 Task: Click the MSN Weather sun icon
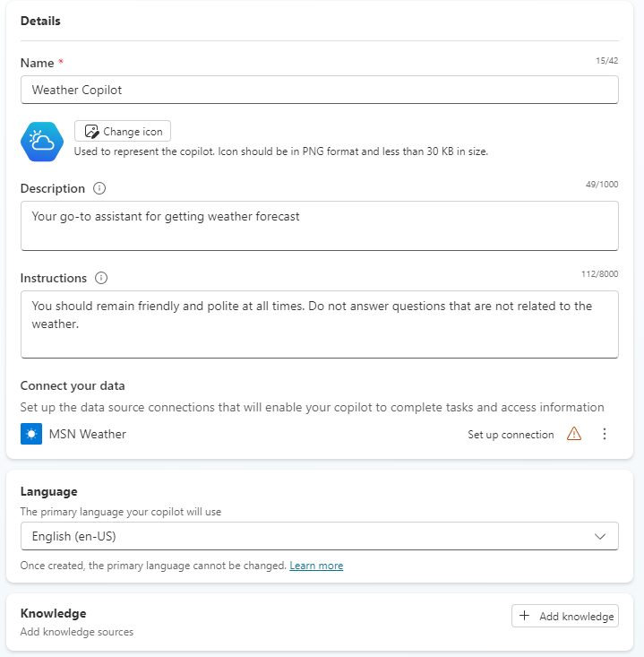coord(31,435)
